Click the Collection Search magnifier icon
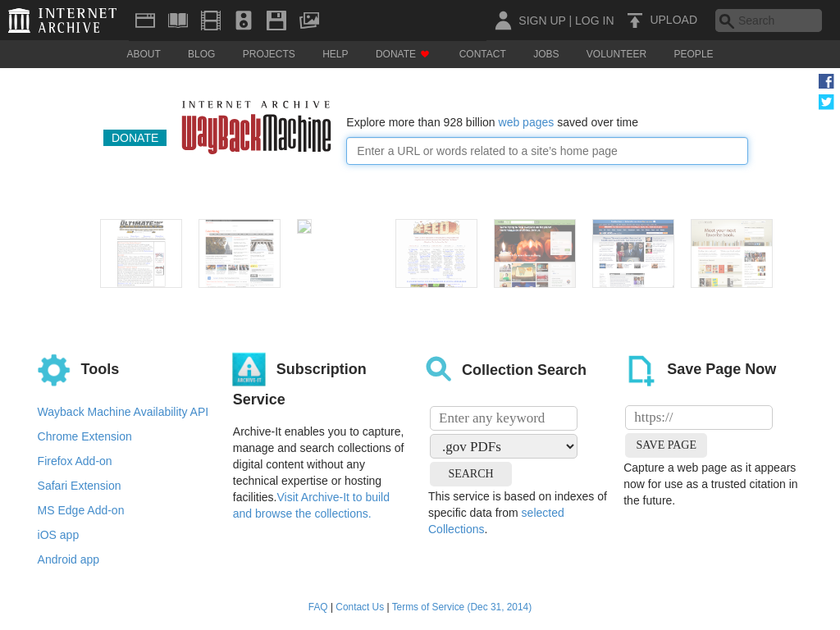The width and height of the screenshot is (840, 630). coord(438,369)
